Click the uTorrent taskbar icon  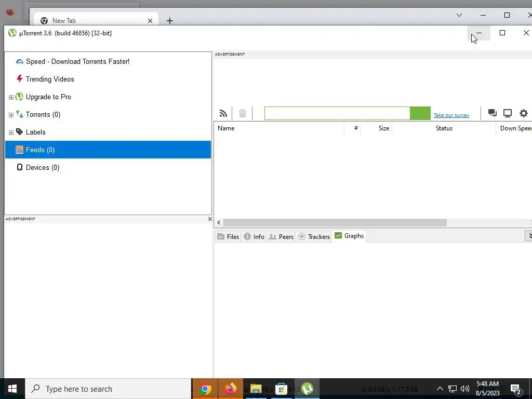307,389
